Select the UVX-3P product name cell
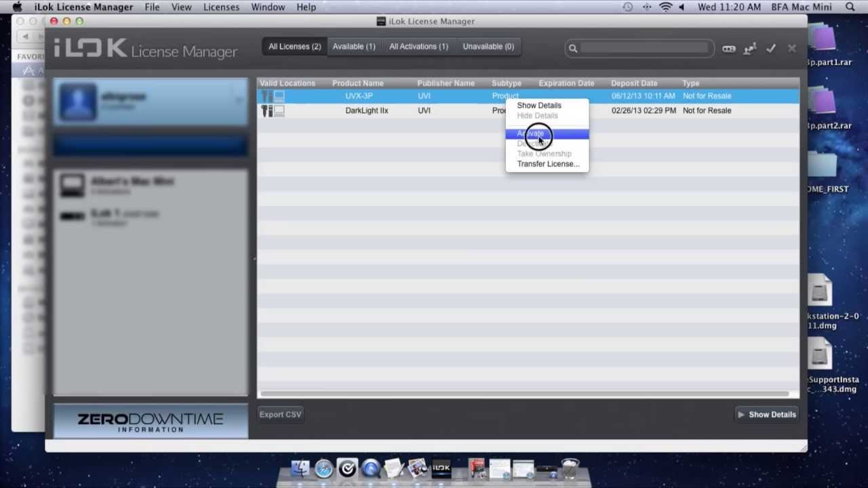The image size is (868, 488). coord(359,96)
